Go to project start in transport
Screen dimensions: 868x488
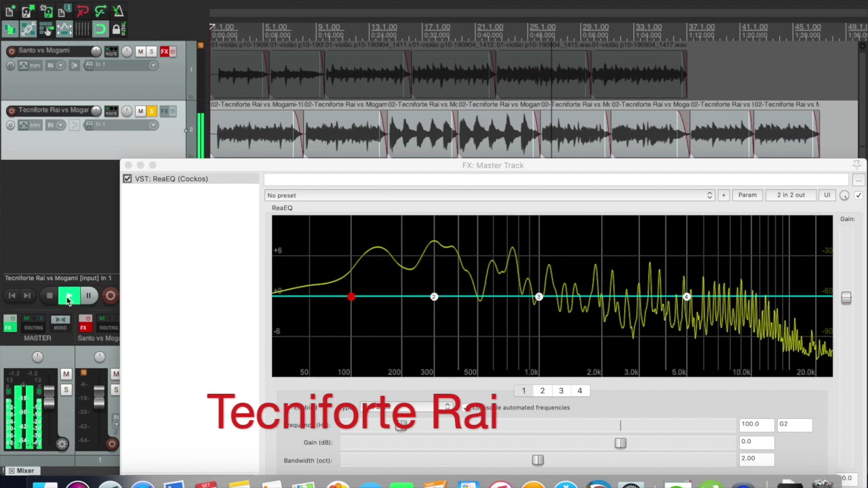pos(12,296)
